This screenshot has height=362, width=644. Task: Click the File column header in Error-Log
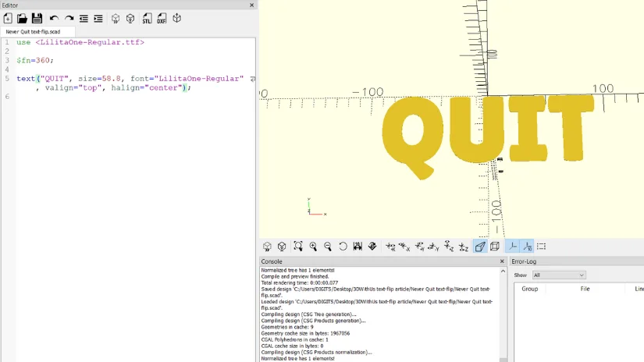585,289
